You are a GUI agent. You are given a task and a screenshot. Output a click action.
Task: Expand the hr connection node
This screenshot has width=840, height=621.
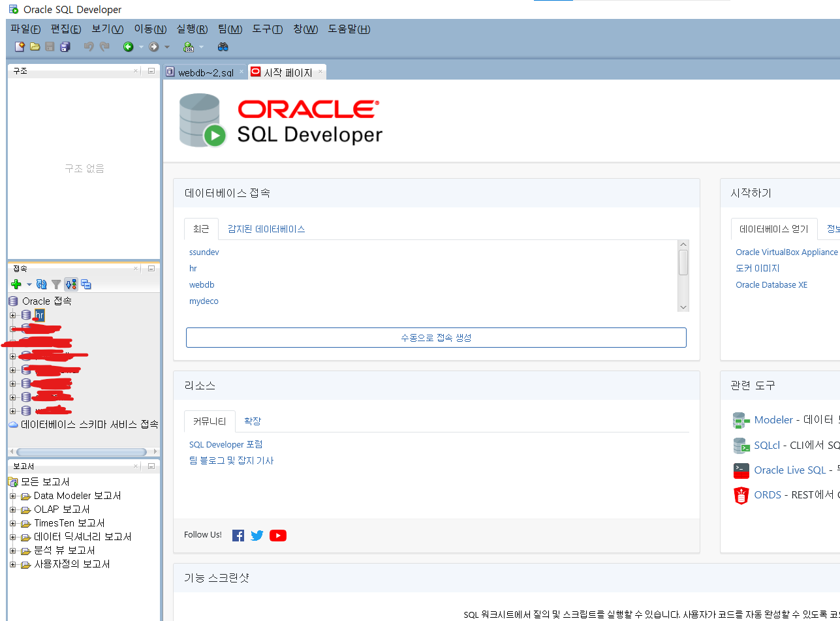[12, 315]
